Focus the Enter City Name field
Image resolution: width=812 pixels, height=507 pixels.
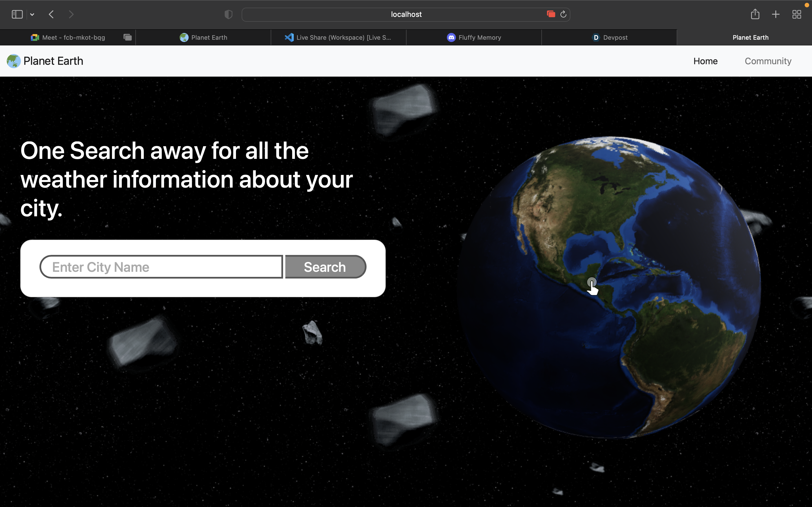(161, 267)
